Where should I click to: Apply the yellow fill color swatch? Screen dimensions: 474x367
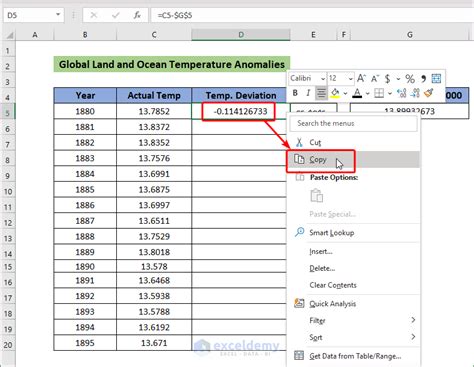click(x=335, y=93)
